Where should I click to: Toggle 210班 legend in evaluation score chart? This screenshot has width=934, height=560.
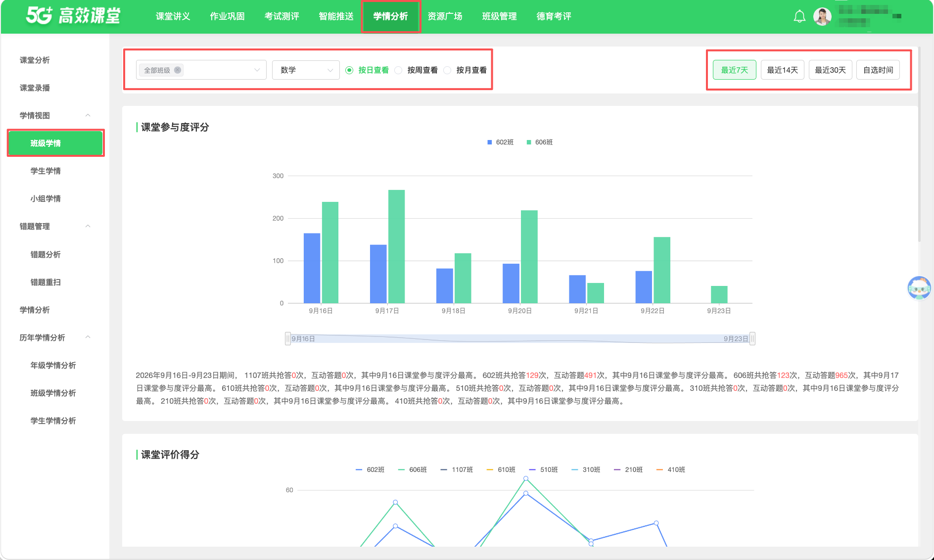coord(628,469)
